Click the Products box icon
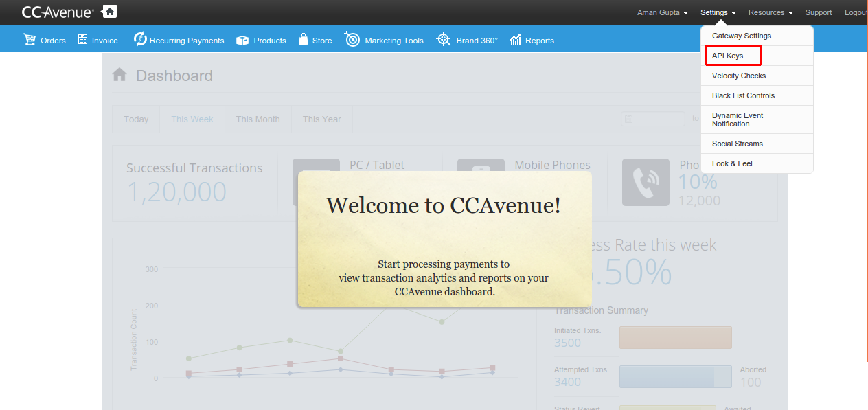Viewport: 868px width, 410px height. click(x=242, y=41)
